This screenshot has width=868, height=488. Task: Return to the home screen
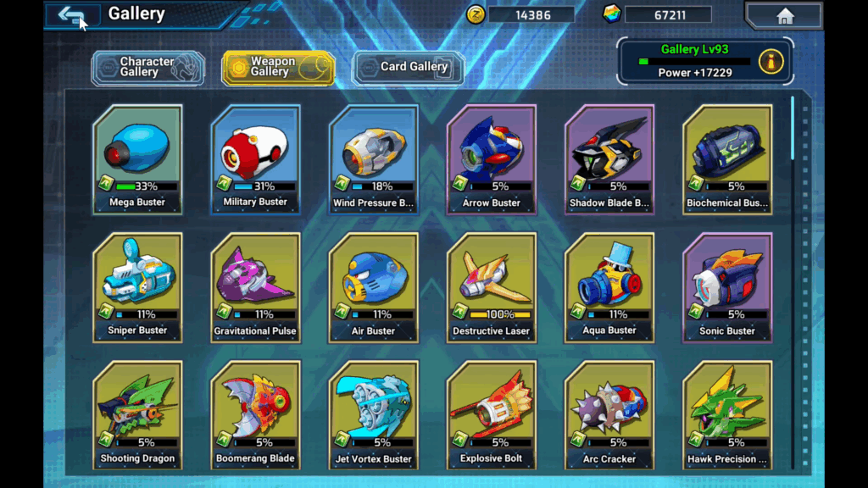click(x=784, y=15)
